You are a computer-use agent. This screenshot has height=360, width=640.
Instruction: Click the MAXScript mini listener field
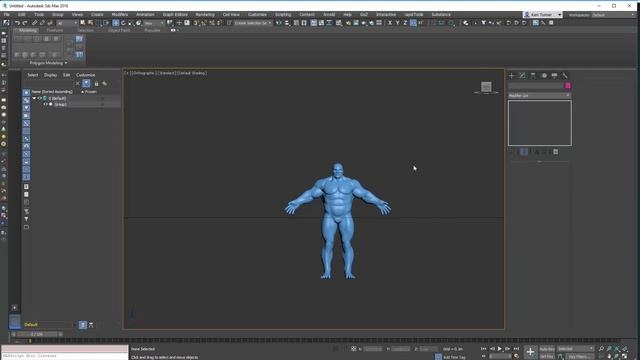[x=64, y=356]
